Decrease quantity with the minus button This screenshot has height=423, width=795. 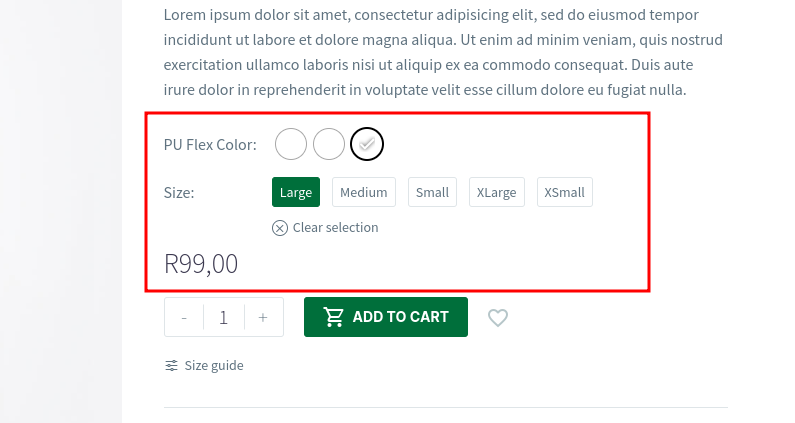[184, 318]
